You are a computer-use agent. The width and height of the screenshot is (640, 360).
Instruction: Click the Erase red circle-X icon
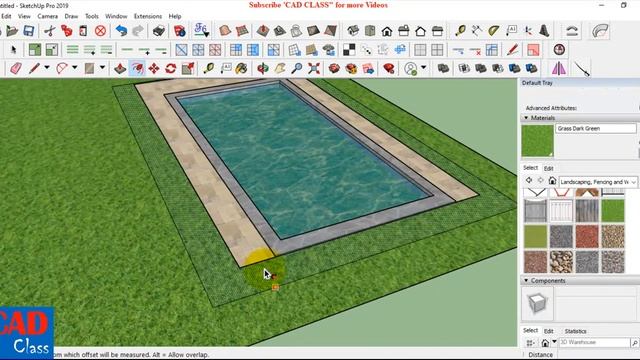[x=100, y=31]
